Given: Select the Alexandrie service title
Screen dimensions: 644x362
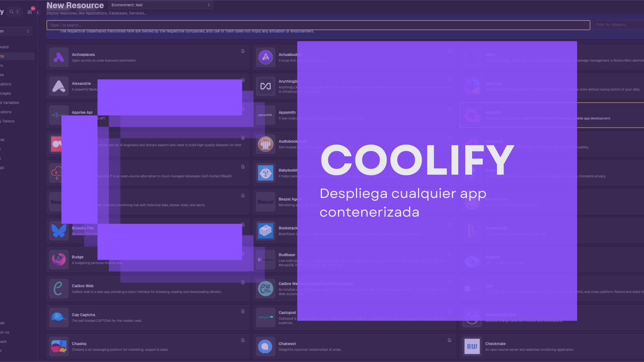Looking at the screenshot, I should (x=81, y=83).
